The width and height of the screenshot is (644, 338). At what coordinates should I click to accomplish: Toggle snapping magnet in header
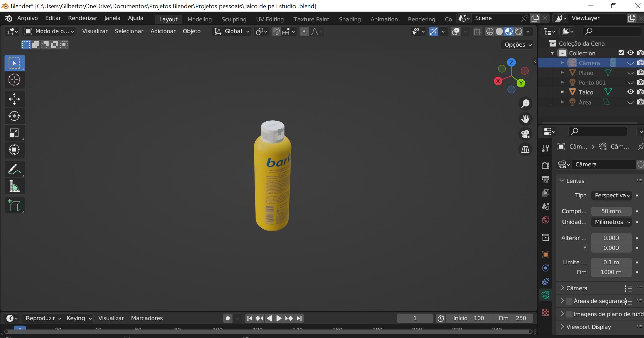pyautogui.click(x=276, y=31)
